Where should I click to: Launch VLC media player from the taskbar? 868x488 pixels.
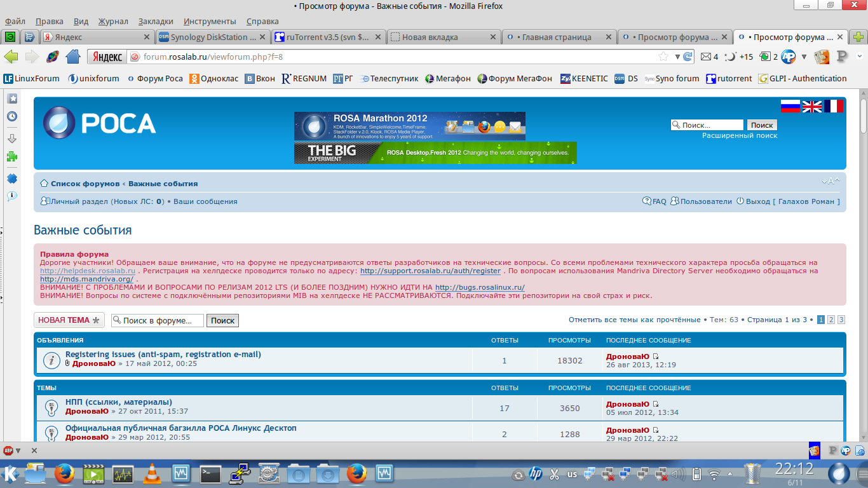coord(152,473)
